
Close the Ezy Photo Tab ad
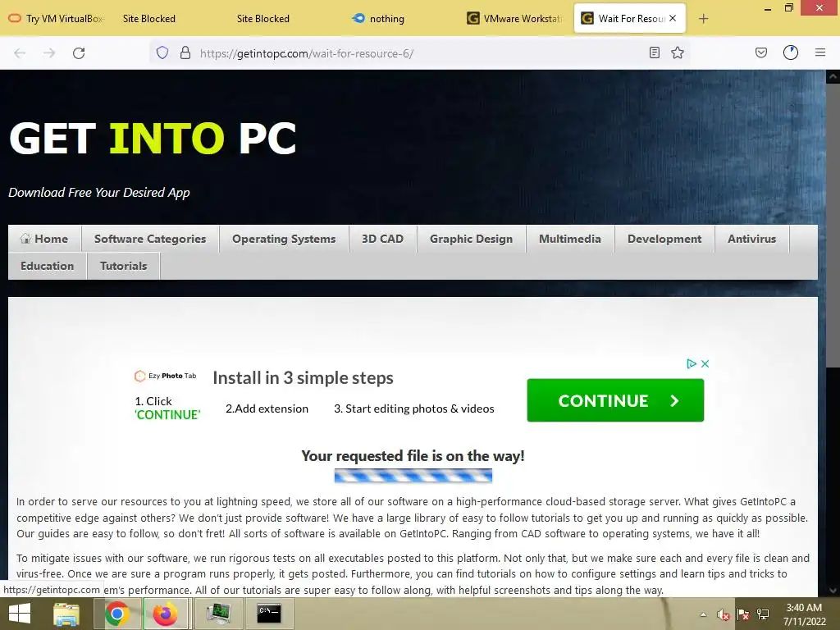(705, 363)
